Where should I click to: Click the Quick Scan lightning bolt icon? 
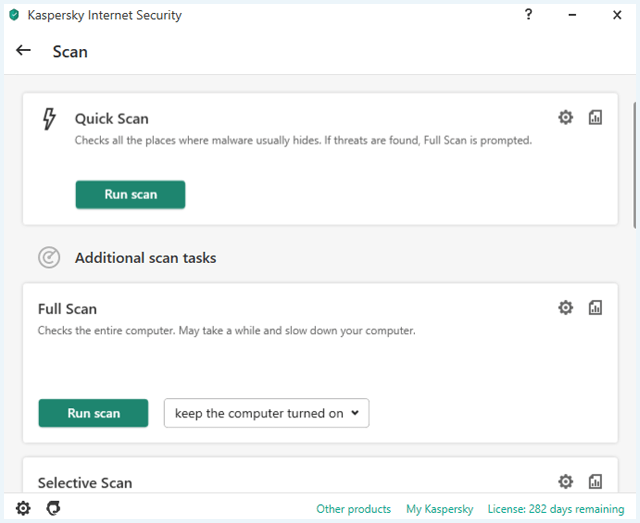(49, 119)
